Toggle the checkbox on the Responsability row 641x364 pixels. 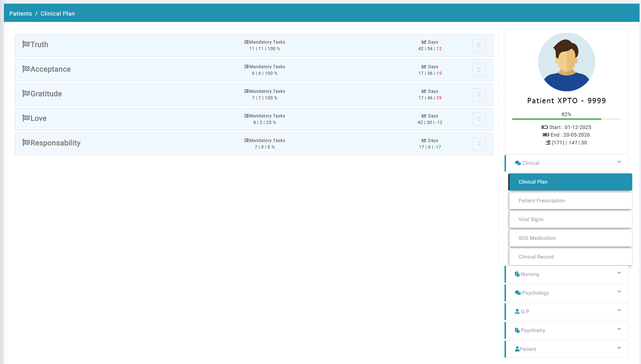coord(479,144)
